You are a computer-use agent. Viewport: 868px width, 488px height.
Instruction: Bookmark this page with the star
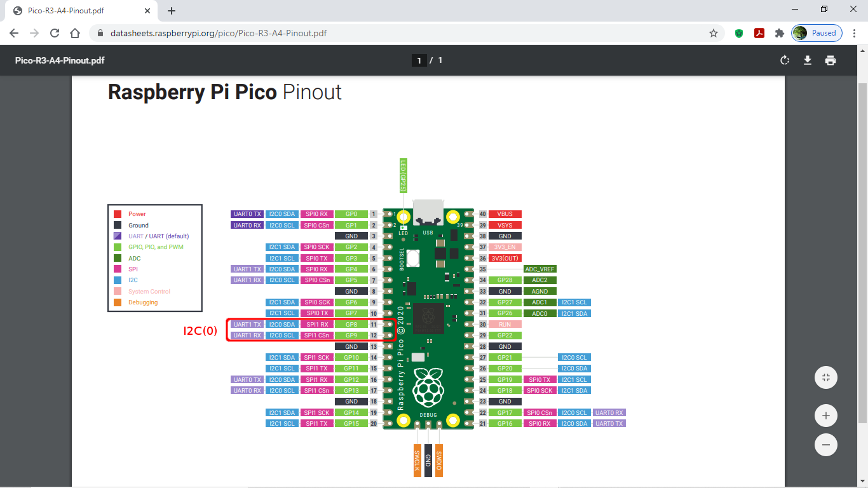[x=714, y=33]
